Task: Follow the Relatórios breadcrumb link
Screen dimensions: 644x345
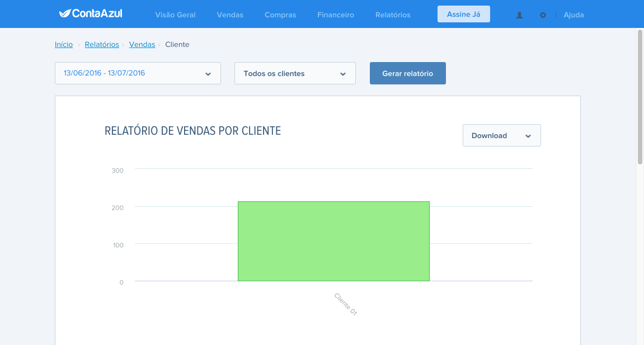Action: tap(102, 44)
